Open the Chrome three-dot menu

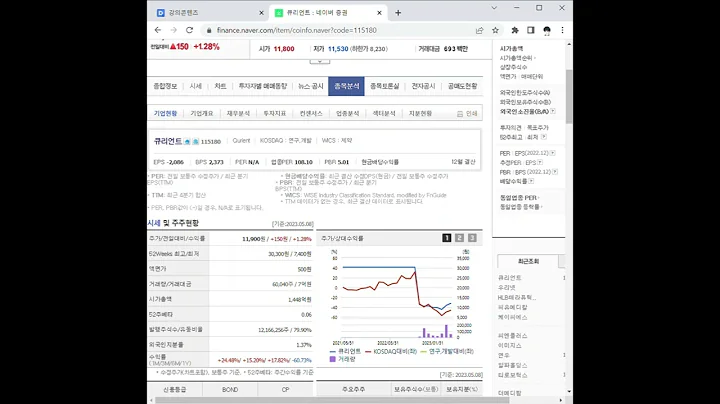pyautogui.click(x=562, y=30)
